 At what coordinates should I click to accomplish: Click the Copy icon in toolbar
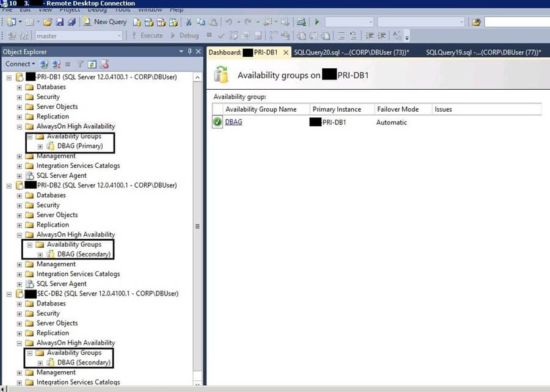point(201,22)
